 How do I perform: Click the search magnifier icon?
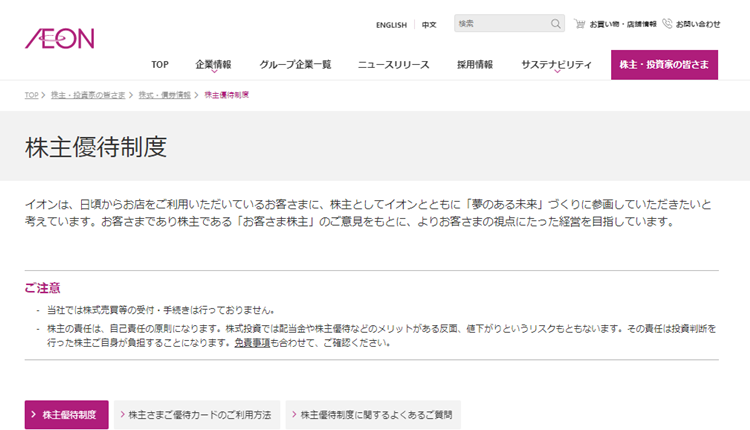(x=555, y=23)
